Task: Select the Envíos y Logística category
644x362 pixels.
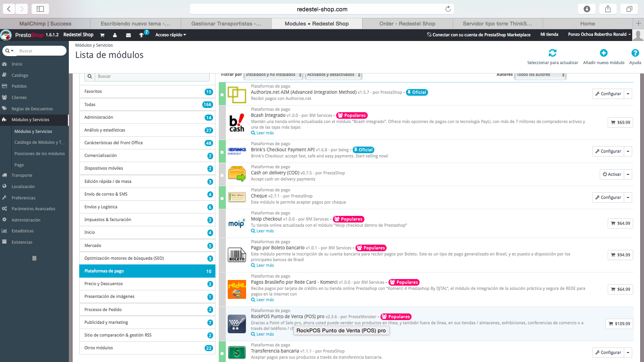Action: (147, 207)
